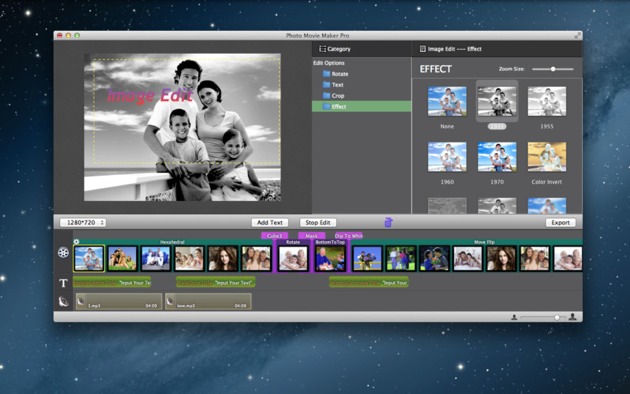The image size is (630, 394).
Task: Click the Text folder icon
Action: (326, 85)
